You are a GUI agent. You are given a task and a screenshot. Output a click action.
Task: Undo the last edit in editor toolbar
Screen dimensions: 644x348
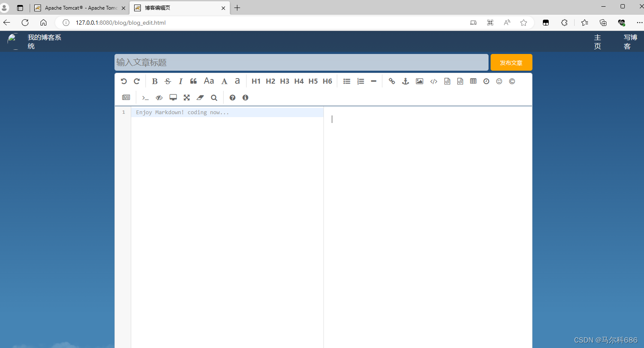click(124, 81)
